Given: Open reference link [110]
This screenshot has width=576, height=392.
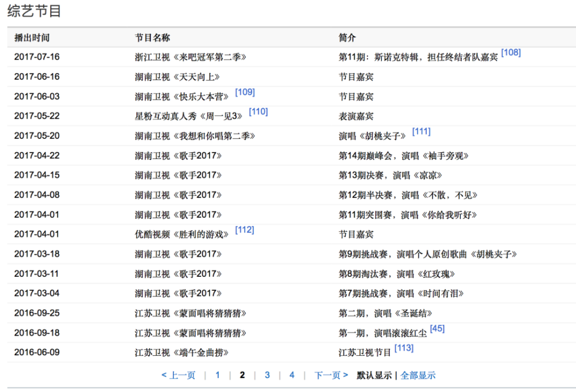Looking at the screenshot, I should pos(258,112).
